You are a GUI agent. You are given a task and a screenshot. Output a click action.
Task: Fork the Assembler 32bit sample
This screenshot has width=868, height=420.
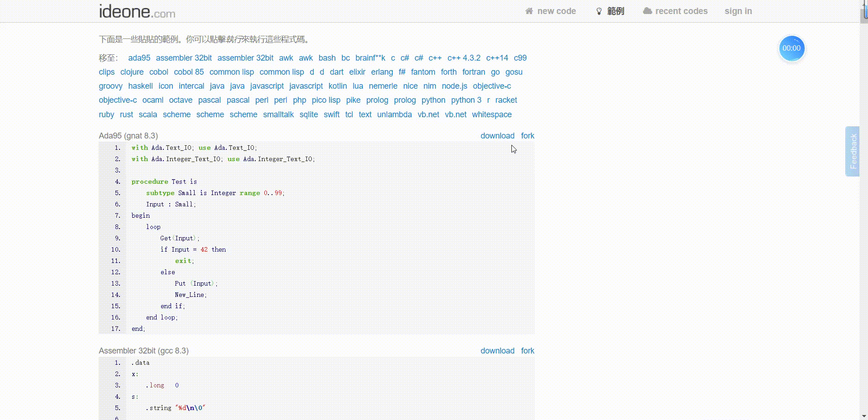point(528,351)
